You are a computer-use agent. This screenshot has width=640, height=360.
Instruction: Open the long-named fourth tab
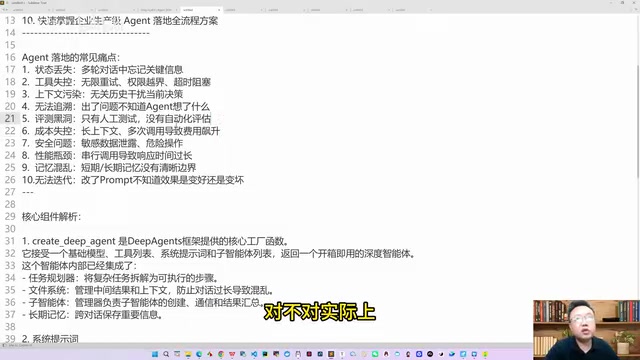(x=159, y=10)
